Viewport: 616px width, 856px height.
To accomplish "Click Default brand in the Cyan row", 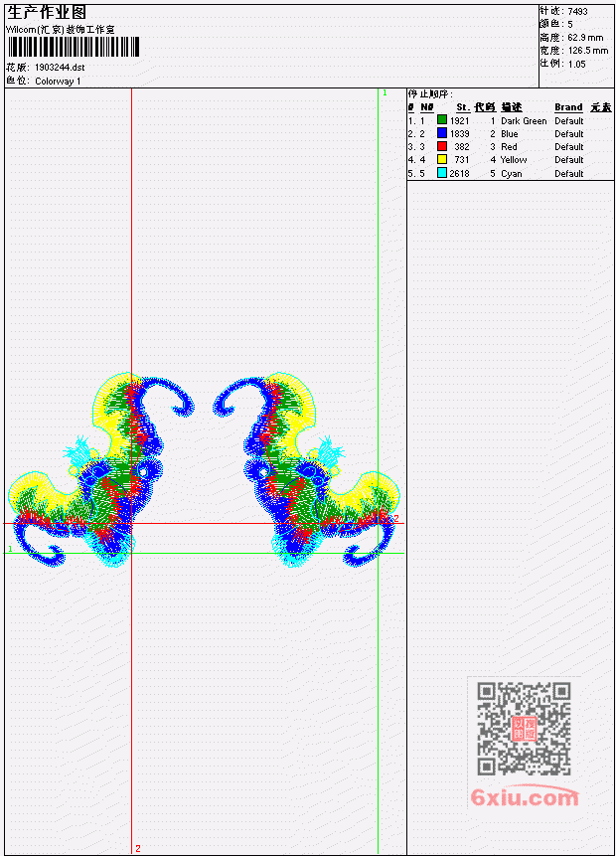I will pyautogui.click(x=569, y=174).
